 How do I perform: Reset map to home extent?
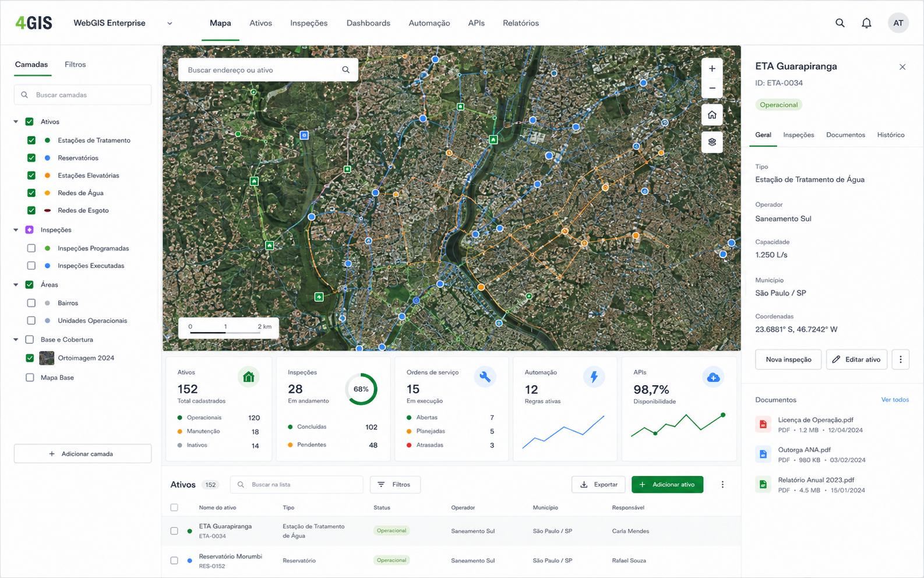pyautogui.click(x=712, y=115)
